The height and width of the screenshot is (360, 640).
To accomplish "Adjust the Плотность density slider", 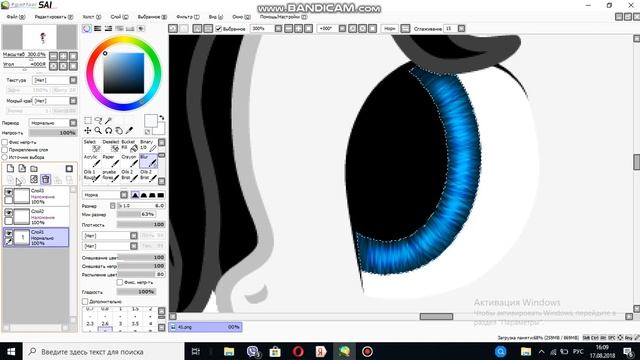I will [140, 224].
